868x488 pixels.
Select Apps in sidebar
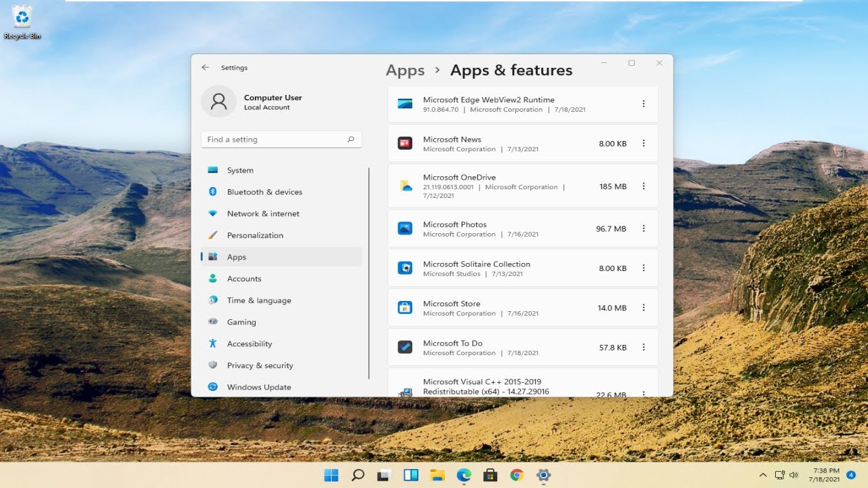[x=281, y=257]
